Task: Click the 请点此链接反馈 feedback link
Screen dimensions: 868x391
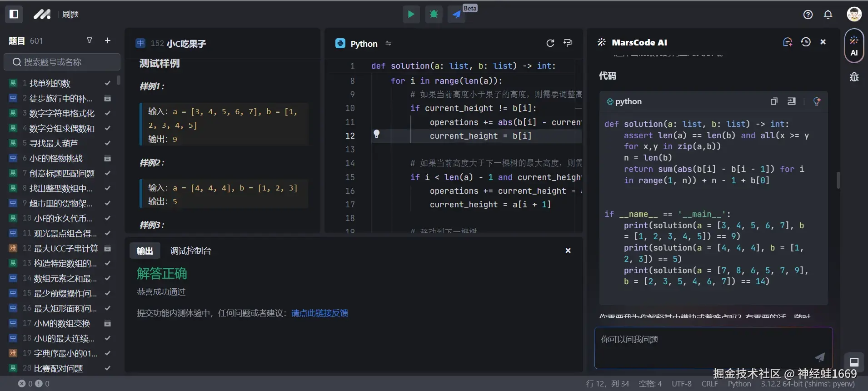Action: 319,313
